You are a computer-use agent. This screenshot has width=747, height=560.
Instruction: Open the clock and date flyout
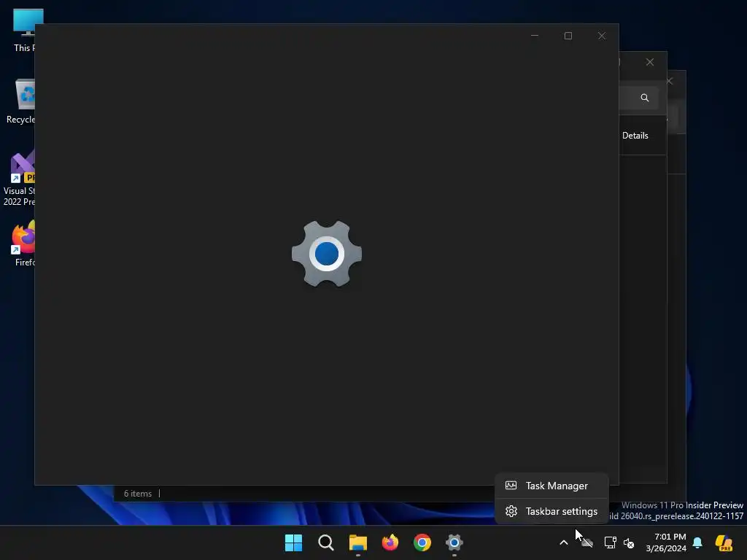coord(666,542)
